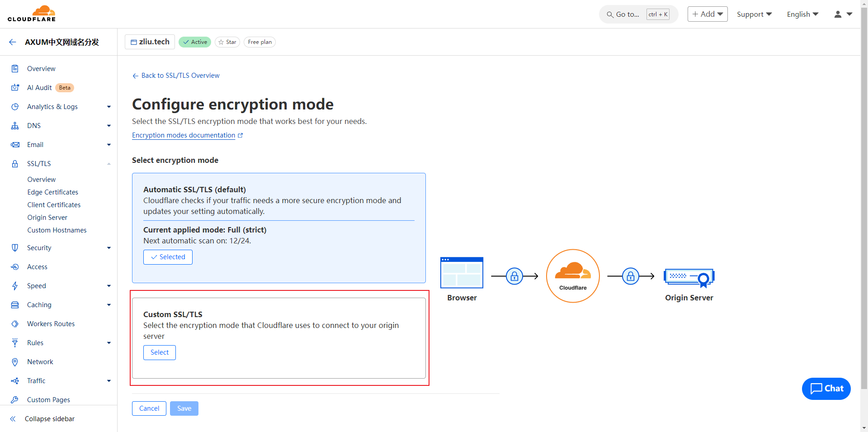868x432 pixels.
Task: Click the Custom Pages wrench icon
Action: pyautogui.click(x=15, y=400)
